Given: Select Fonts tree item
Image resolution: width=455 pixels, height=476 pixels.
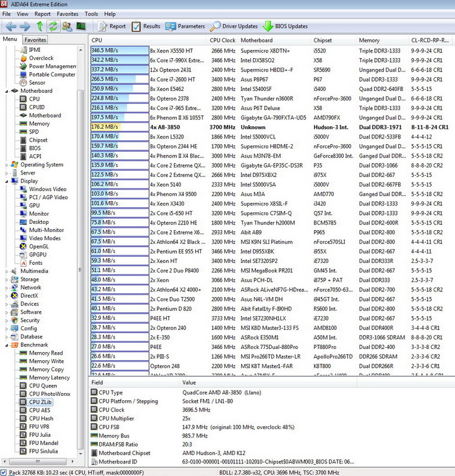Looking at the screenshot, I should [35, 263].
